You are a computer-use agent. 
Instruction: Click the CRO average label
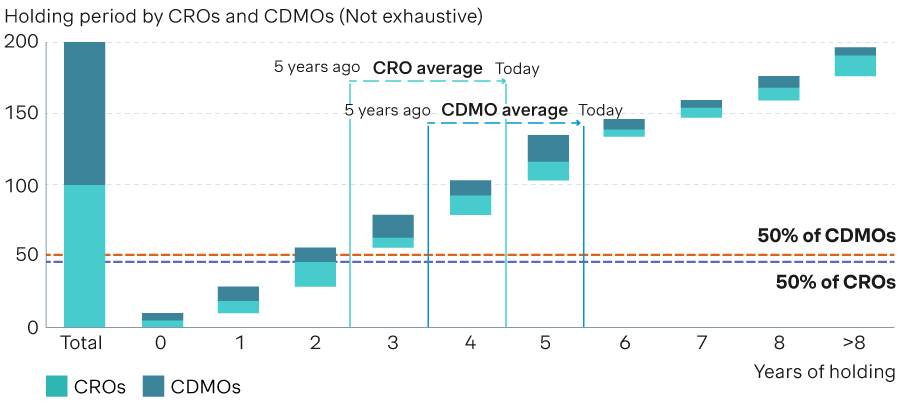[428, 68]
